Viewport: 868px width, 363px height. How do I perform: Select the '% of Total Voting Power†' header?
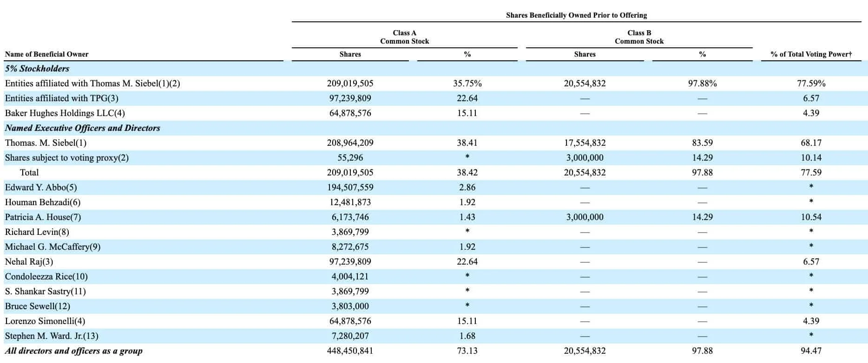click(811, 54)
